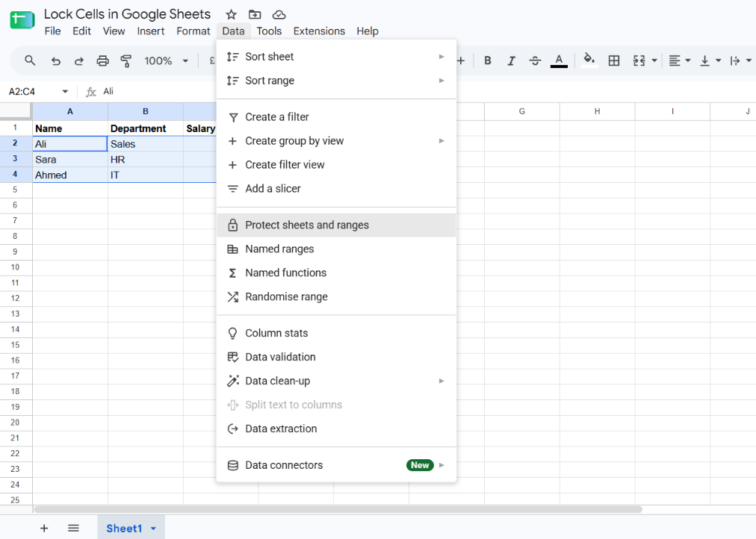This screenshot has height=539, width=756.
Task: Open the zoom level dropdown
Action: pos(165,60)
